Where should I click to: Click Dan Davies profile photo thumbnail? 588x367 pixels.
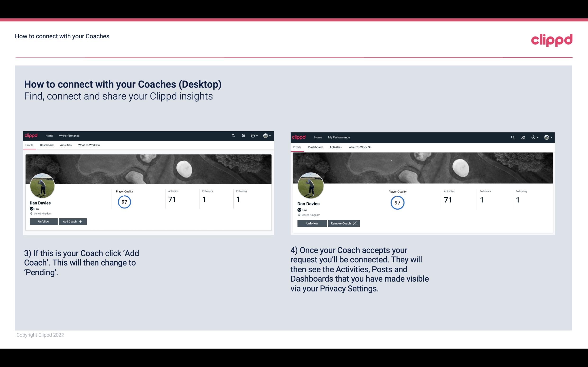(42, 185)
